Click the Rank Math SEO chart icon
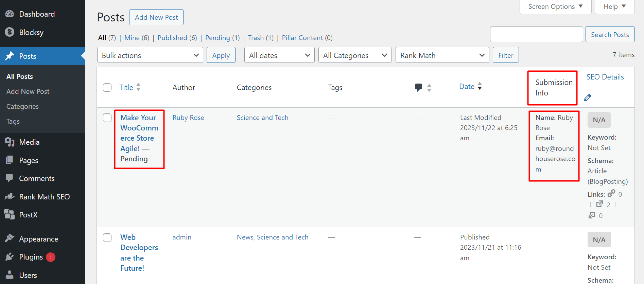This screenshot has width=644, height=284. pyautogui.click(x=10, y=197)
